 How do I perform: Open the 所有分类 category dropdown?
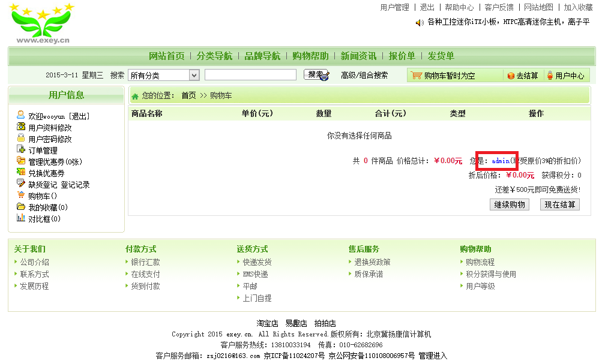tap(164, 75)
